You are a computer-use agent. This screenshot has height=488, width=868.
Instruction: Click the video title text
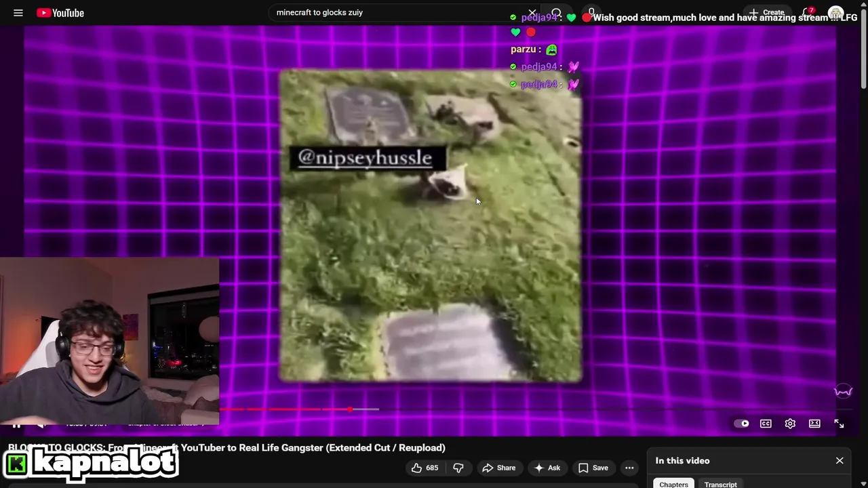(226, 447)
